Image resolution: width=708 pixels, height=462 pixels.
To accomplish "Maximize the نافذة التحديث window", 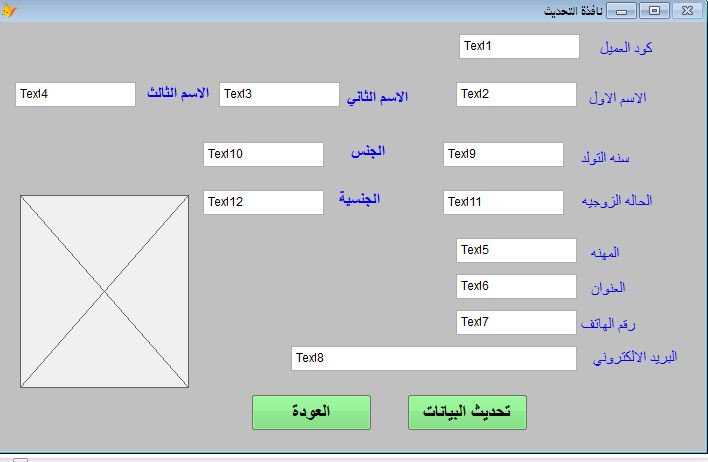I will click(654, 11).
